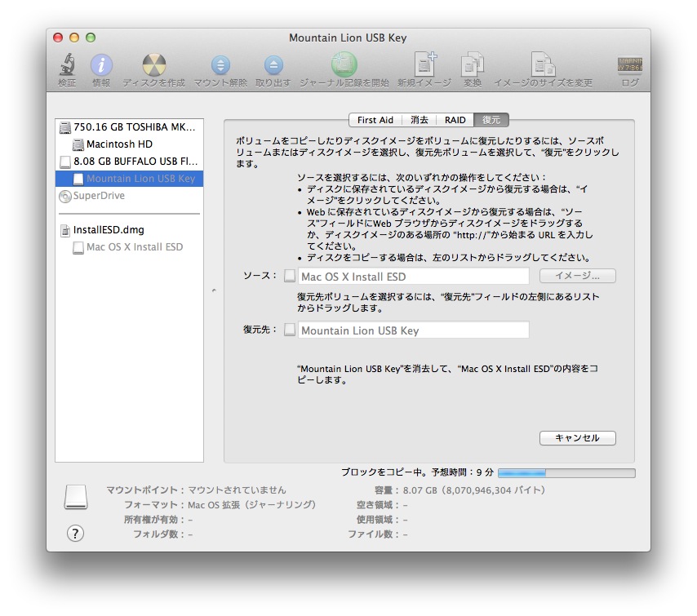Click the キャンセル button
697x616 pixels.
click(577, 438)
